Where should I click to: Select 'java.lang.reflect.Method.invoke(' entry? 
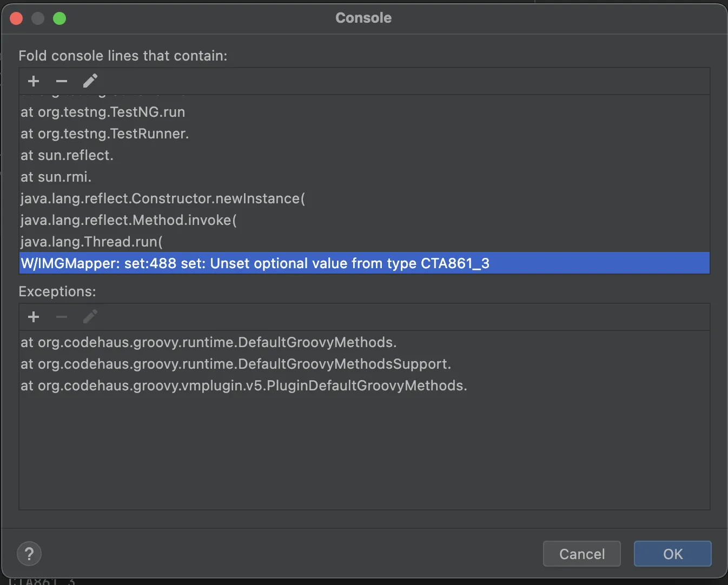(129, 220)
